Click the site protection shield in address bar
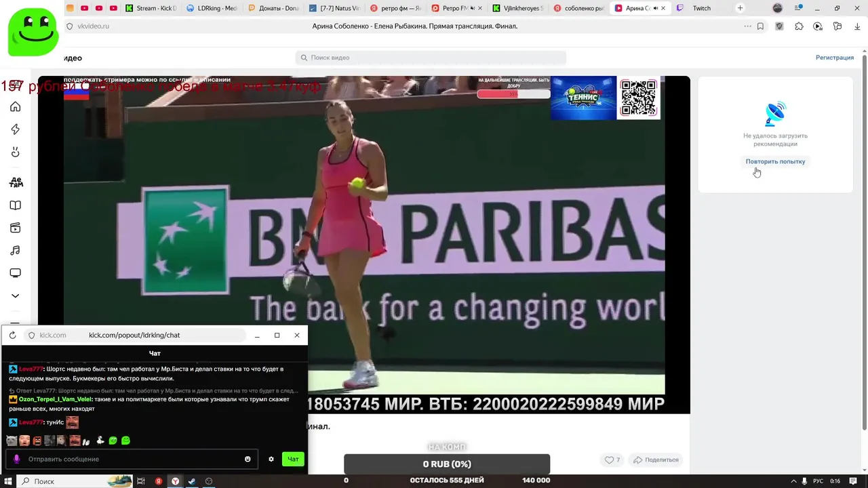 (70, 26)
